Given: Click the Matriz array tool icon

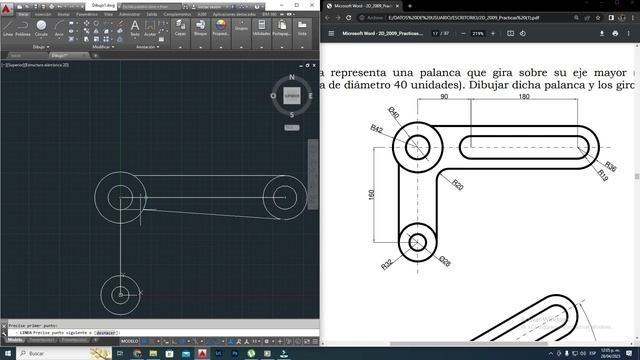Looking at the screenshot, I should coord(106,39).
